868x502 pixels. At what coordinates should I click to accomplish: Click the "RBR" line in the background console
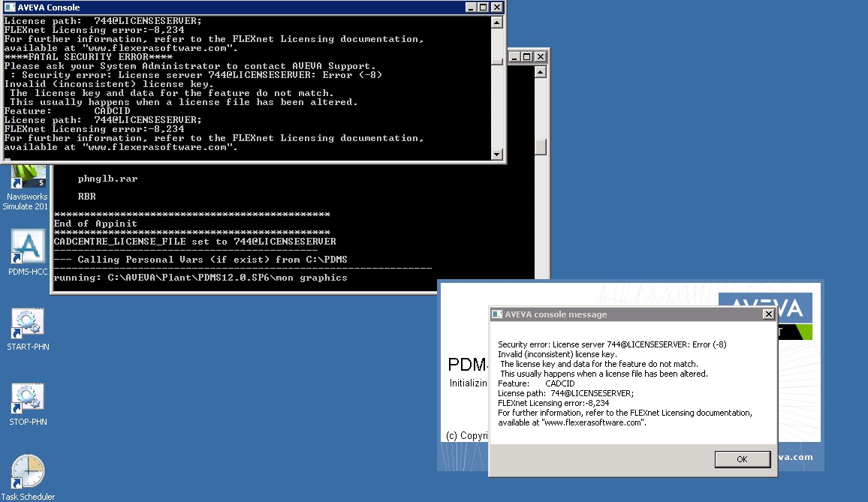(x=87, y=197)
